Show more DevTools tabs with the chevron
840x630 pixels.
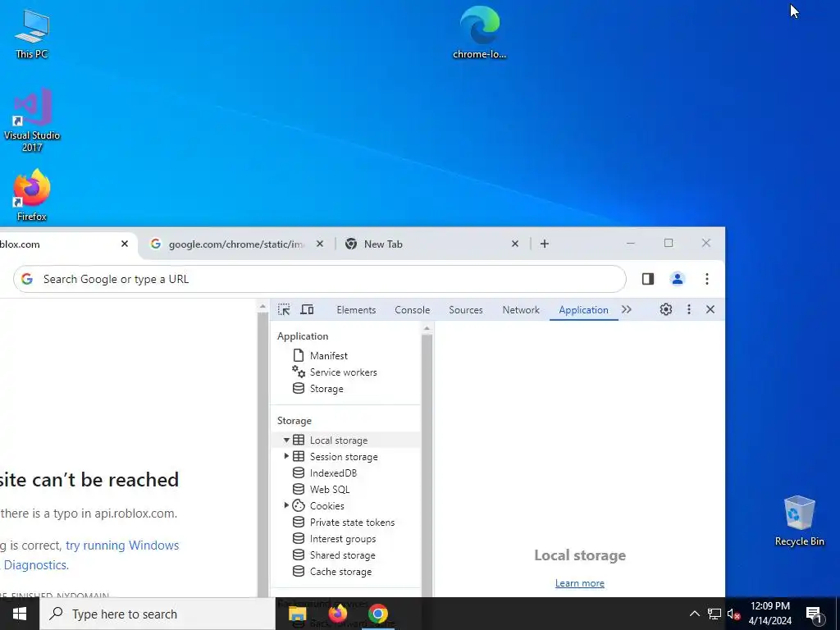626,309
